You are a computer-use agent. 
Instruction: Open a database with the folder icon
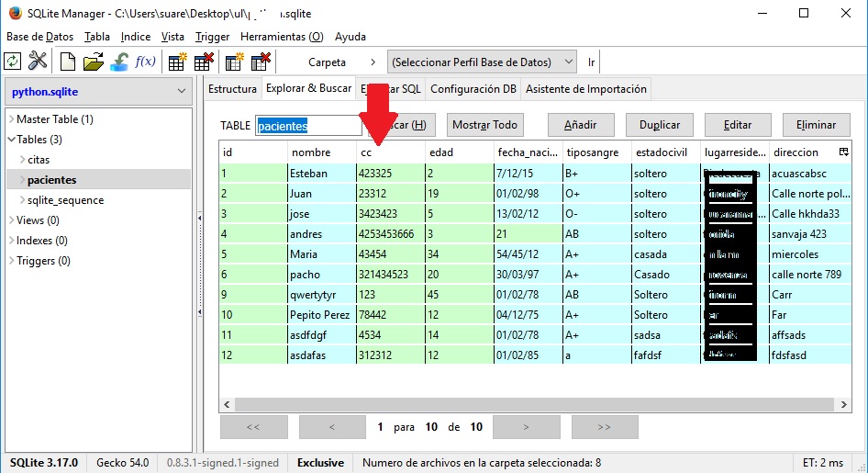[x=93, y=62]
